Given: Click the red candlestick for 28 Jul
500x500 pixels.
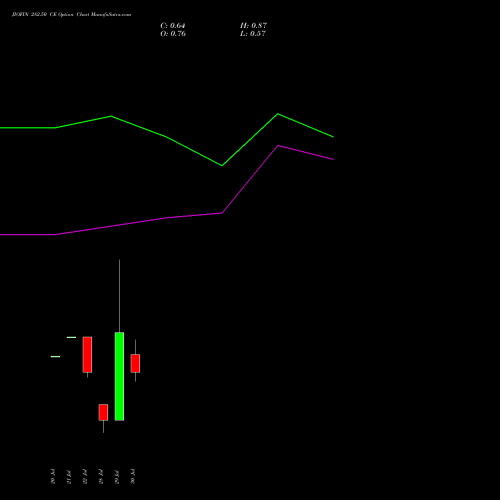Looking at the screenshot, I should tap(103, 412).
